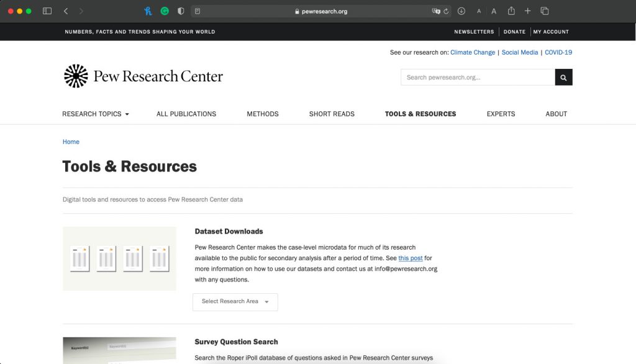Open Tools & Resources menu item
Viewport: 636px width, 364px height.
pyautogui.click(x=420, y=114)
